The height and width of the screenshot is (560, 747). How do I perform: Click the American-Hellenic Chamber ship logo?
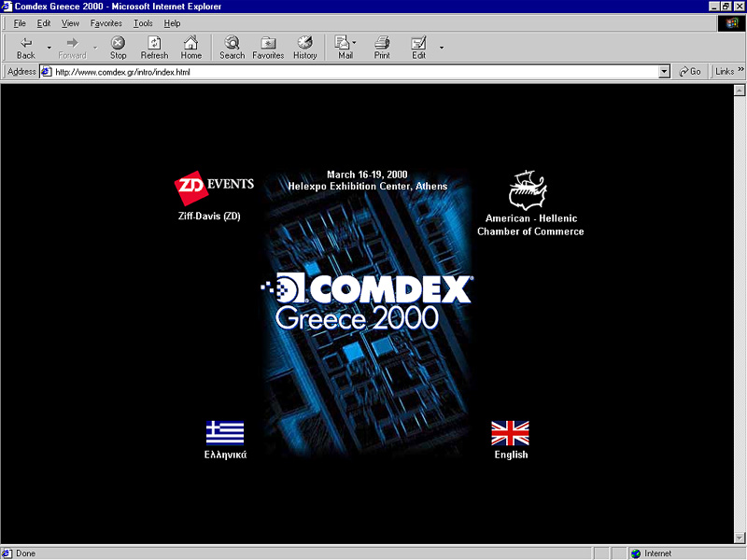[x=528, y=189]
